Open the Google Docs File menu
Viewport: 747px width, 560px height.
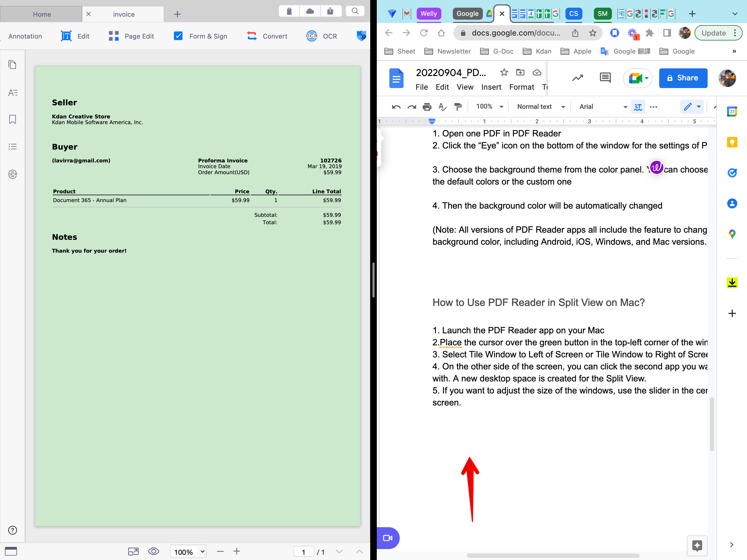pyautogui.click(x=421, y=87)
